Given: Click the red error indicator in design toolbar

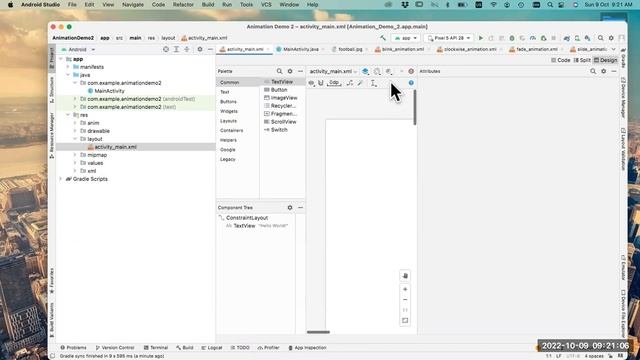Looking at the screenshot, I should tap(411, 71).
